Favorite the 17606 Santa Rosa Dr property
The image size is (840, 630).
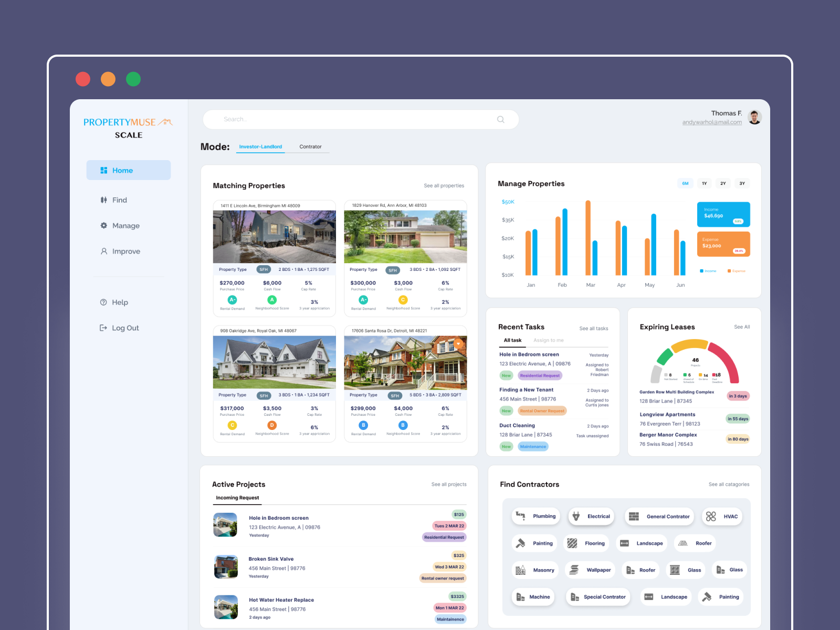458,344
